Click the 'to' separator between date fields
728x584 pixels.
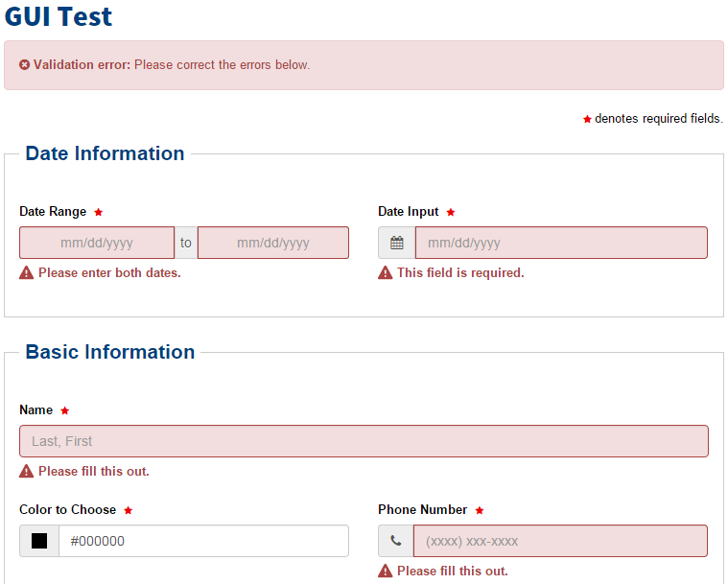tap(186, 243)
